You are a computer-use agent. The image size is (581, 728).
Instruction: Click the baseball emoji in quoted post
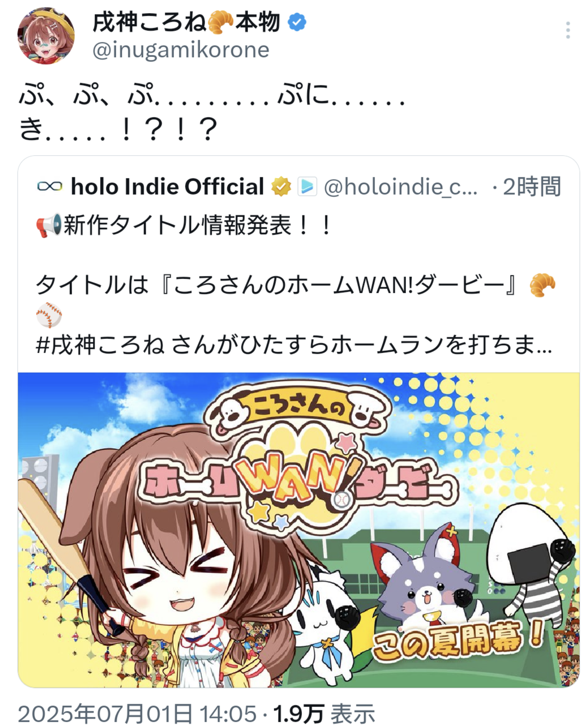[x=49, y=315]
